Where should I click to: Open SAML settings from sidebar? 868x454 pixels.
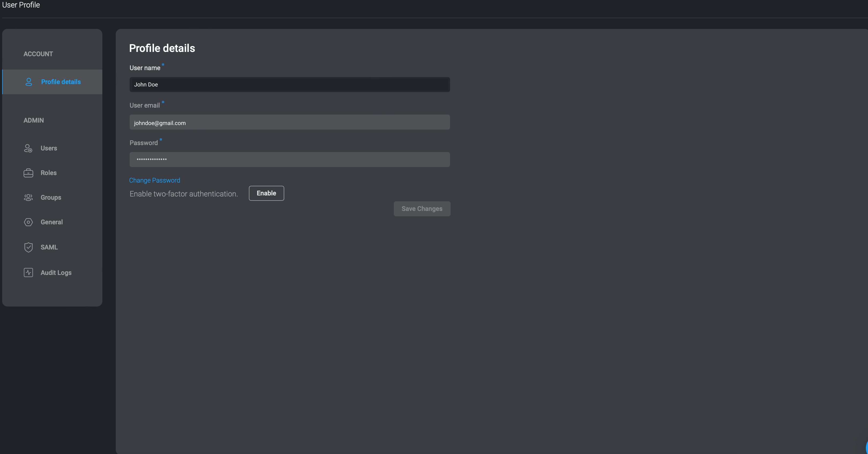pos(49,247)
